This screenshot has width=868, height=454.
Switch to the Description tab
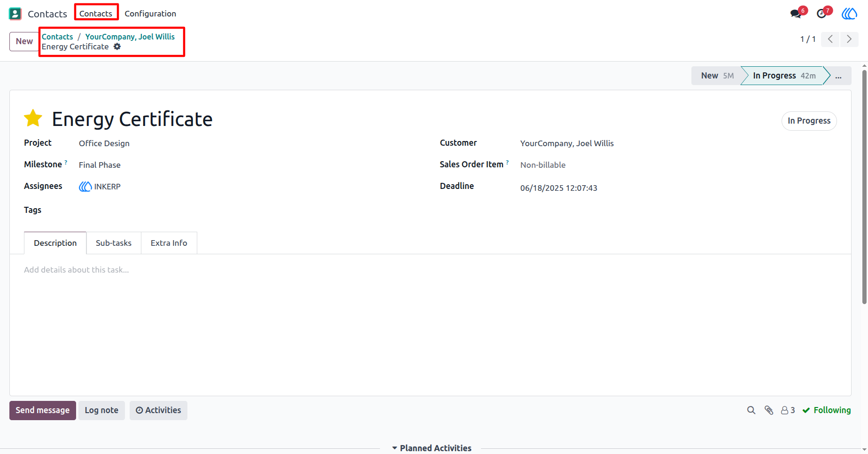55,243
